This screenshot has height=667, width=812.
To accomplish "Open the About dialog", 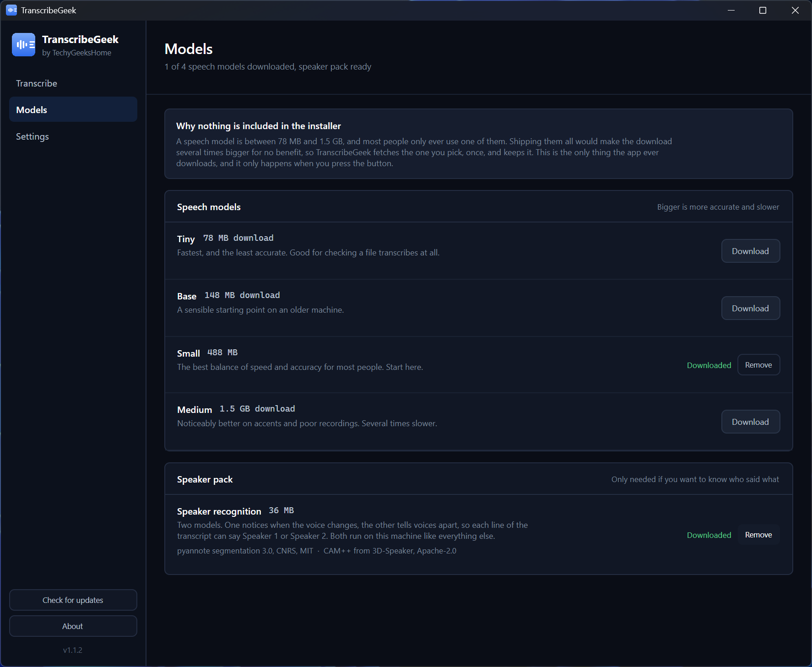I will tap(73, 626).
